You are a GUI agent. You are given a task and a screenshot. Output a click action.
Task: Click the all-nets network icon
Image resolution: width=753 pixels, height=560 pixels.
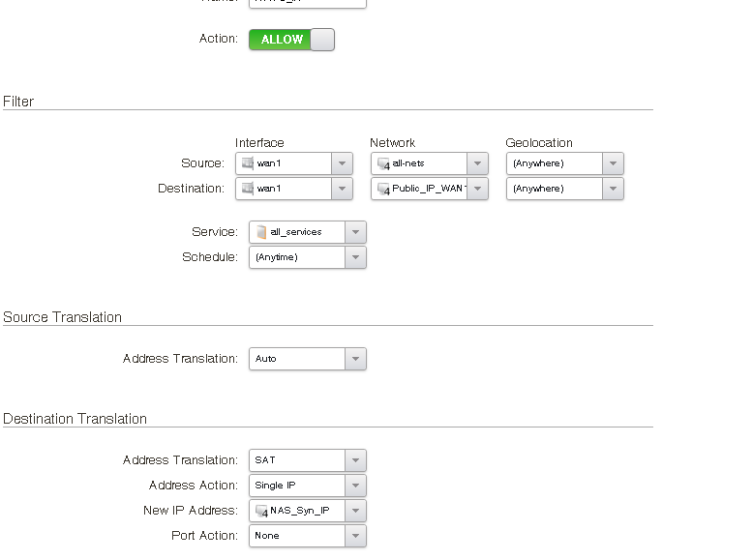(383, 163)
